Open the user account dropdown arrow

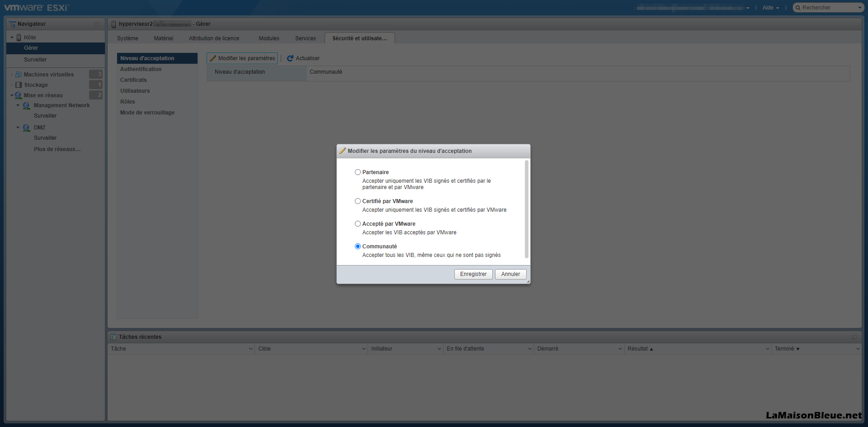click(x=748, y=8)
